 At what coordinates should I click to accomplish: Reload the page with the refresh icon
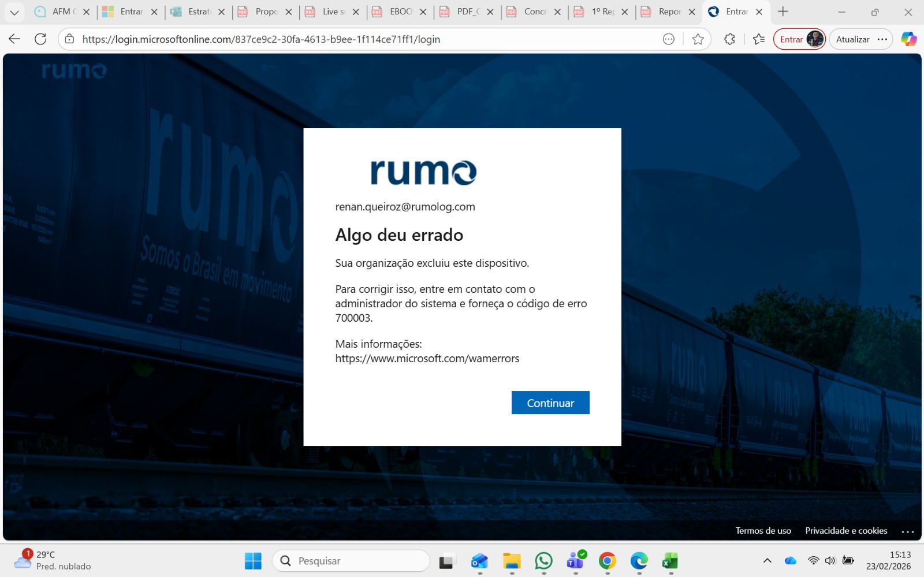(40, 39)
